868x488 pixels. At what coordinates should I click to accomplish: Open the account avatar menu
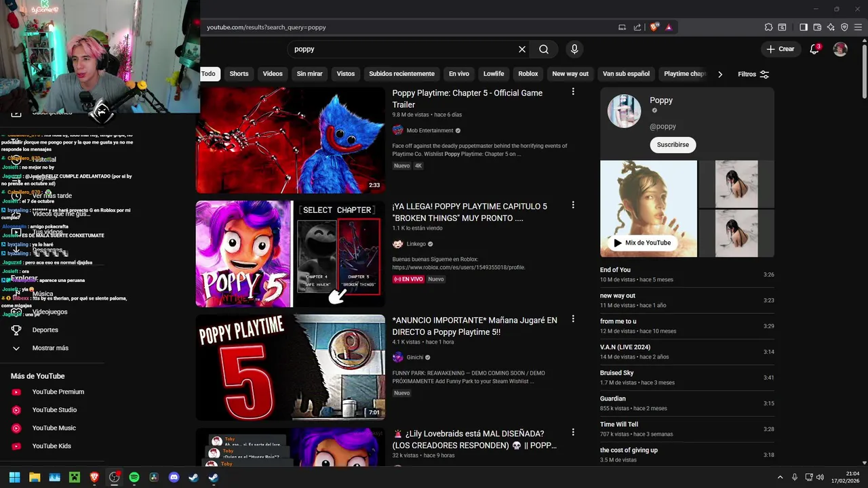point(840,49)
